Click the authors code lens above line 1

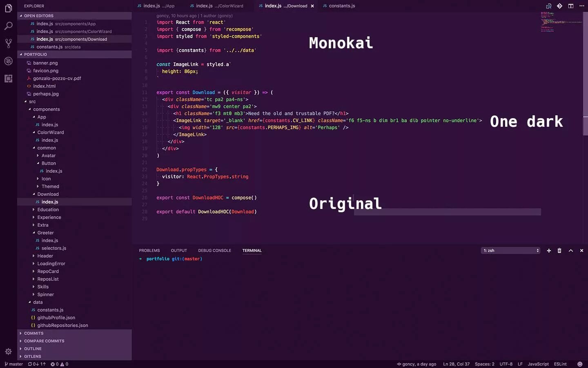[x=194, y=16]
